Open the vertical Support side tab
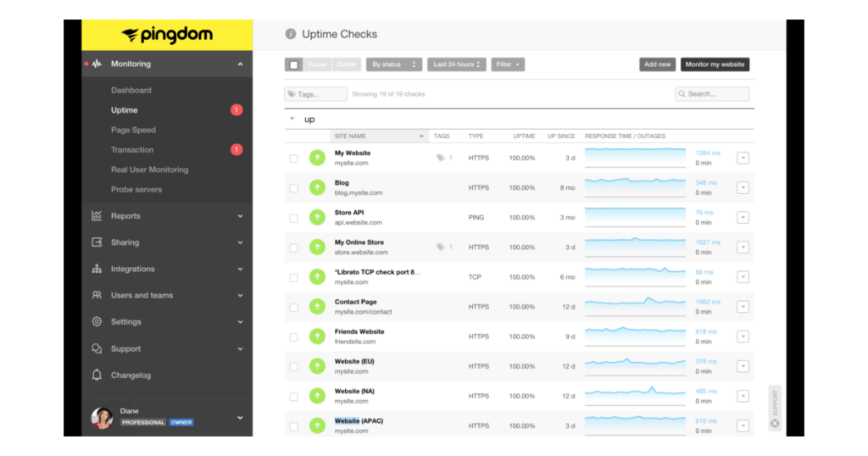This screenshot has height=456, width=868. point(775,409)
